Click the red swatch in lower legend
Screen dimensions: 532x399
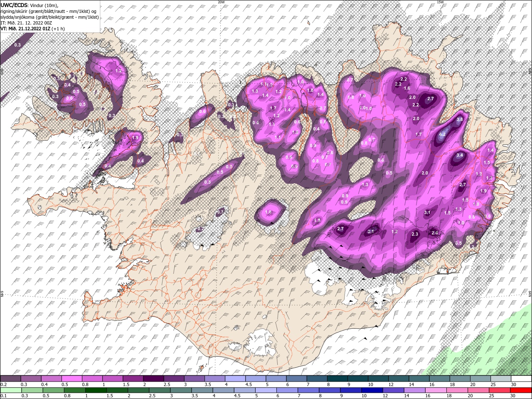tap(521, 390)
